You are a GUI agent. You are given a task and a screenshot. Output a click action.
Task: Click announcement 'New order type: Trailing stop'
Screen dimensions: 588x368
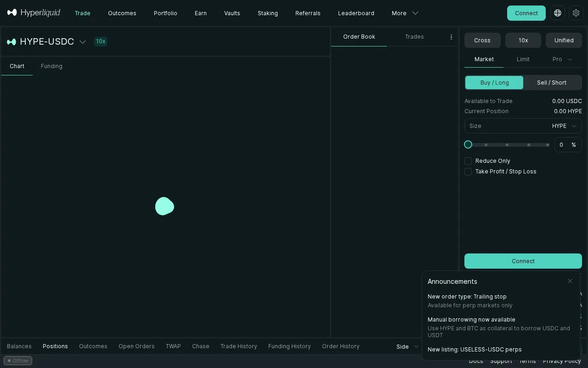(467, 297)
